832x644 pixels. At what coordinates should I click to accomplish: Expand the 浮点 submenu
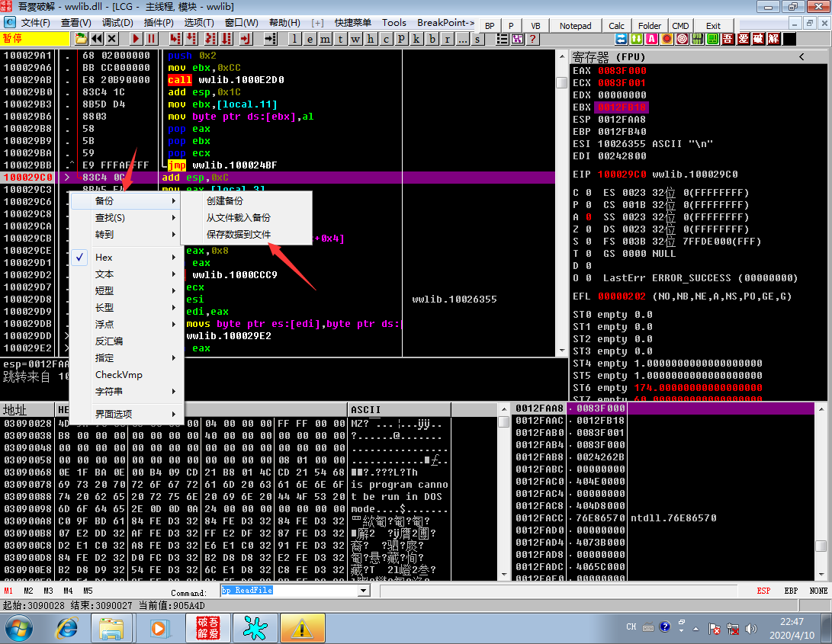tap(127, 324)
